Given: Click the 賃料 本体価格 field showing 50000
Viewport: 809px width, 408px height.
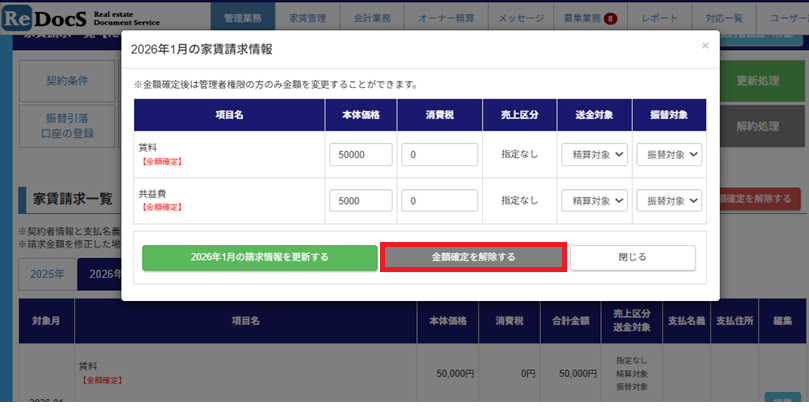Looking at the screenshot, I should coord(361,155).
